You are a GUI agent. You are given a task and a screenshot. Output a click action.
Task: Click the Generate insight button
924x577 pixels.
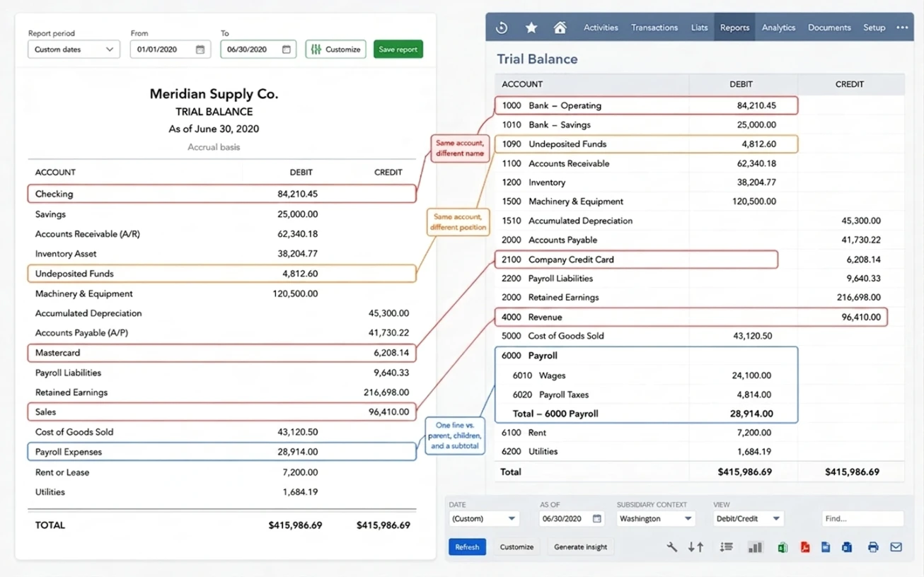pos(580,547)
